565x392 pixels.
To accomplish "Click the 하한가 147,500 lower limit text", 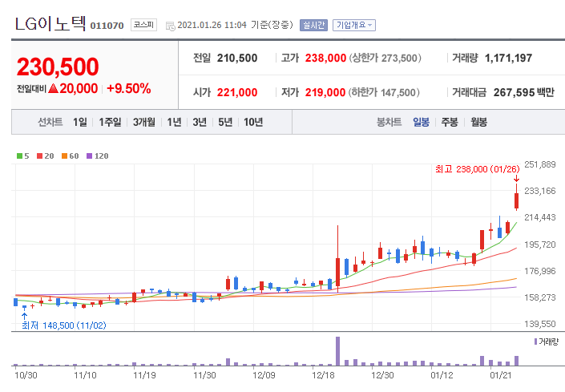I will [x=384, y=93].
